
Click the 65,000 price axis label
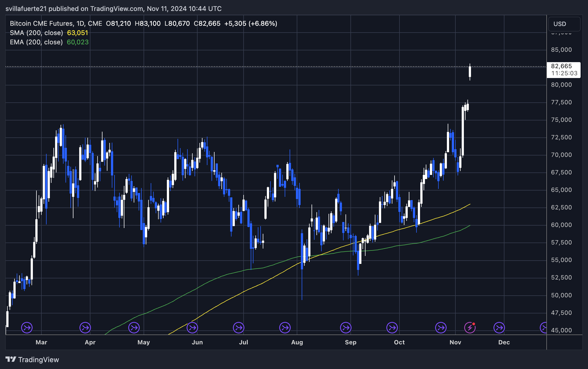(x=561, y=190)
